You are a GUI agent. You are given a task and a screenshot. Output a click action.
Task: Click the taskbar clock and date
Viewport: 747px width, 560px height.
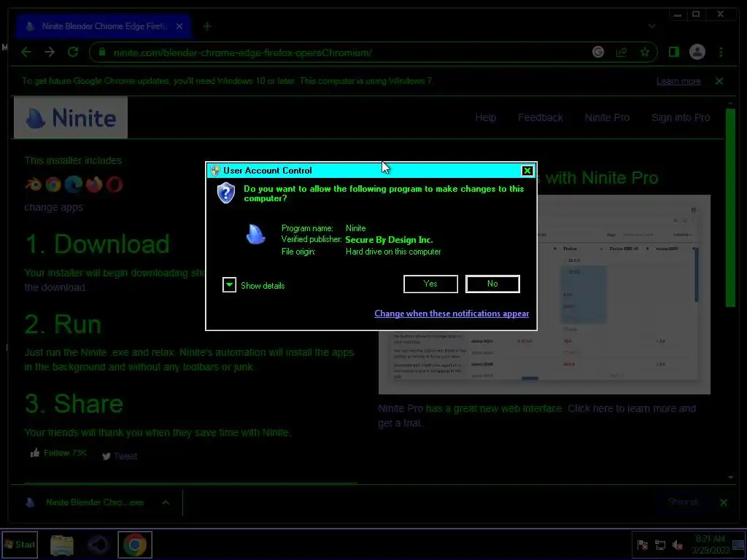711,544
